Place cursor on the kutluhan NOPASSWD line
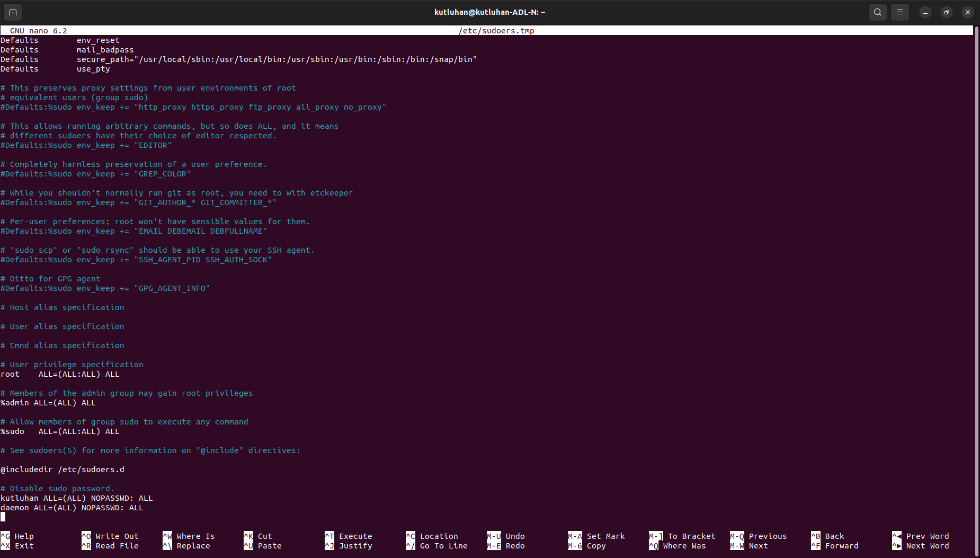Screen dimensions: 980x558 point(77,498)
